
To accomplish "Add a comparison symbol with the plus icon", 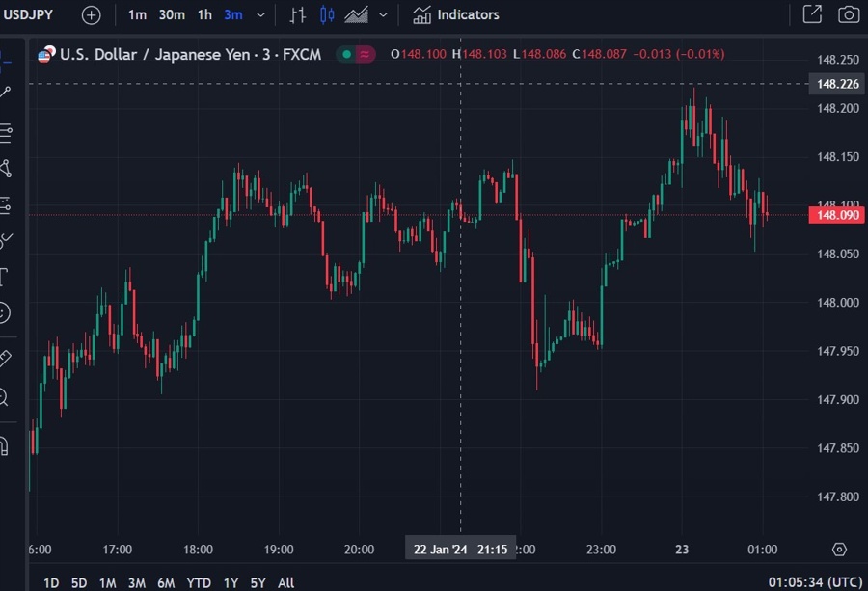I will click(91, 14).
